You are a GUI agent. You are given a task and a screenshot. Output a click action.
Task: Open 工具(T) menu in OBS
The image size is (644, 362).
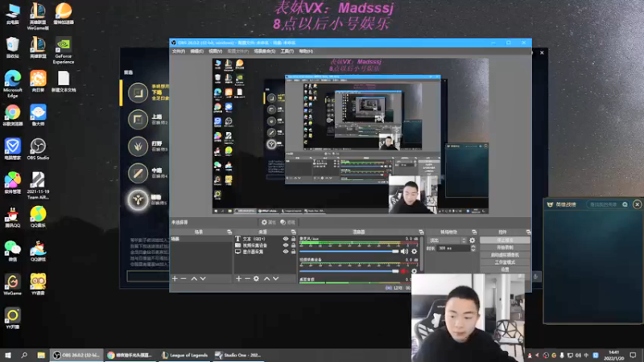[287, 51]
